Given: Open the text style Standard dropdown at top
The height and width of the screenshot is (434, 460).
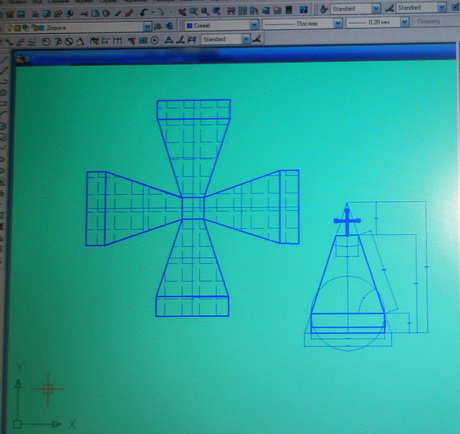Looking at the screenshot, I should (376, 9).
